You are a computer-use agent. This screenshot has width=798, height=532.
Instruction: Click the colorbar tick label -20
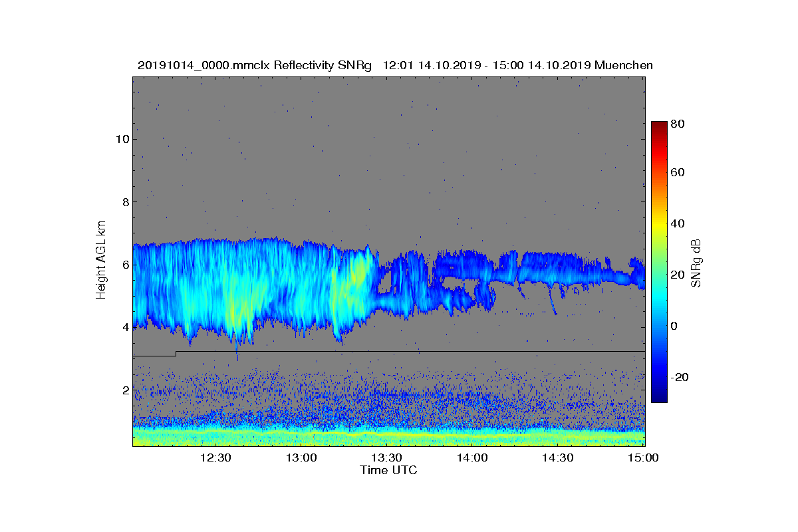tap(680, 377)
